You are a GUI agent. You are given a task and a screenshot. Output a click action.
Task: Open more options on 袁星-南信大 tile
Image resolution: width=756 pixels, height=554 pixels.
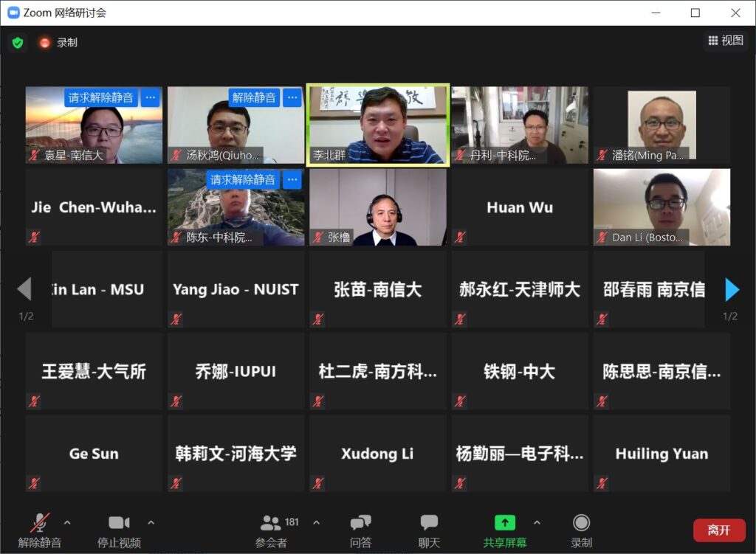[151, 98]
